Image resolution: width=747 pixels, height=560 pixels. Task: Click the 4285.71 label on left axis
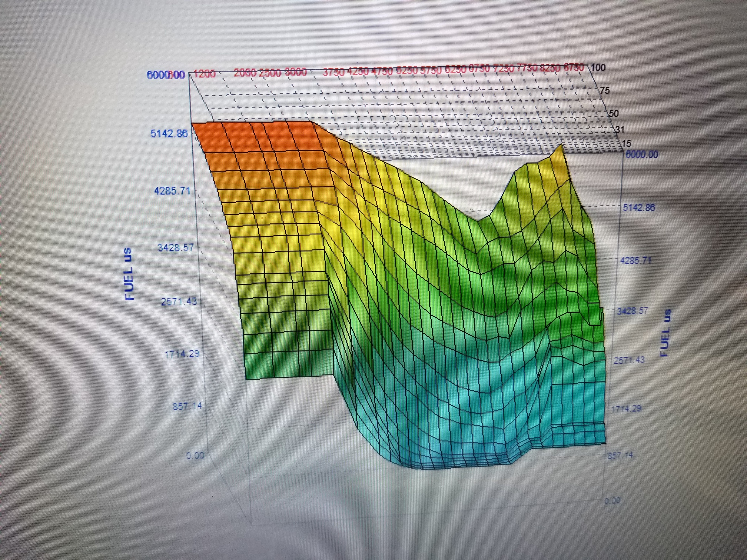[x=172, y=191]
